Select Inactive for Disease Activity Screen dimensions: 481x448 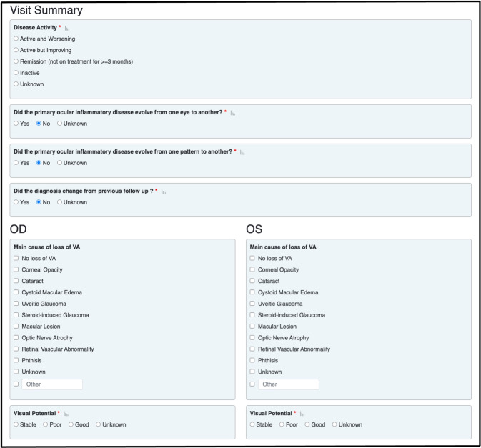[16, 73]
